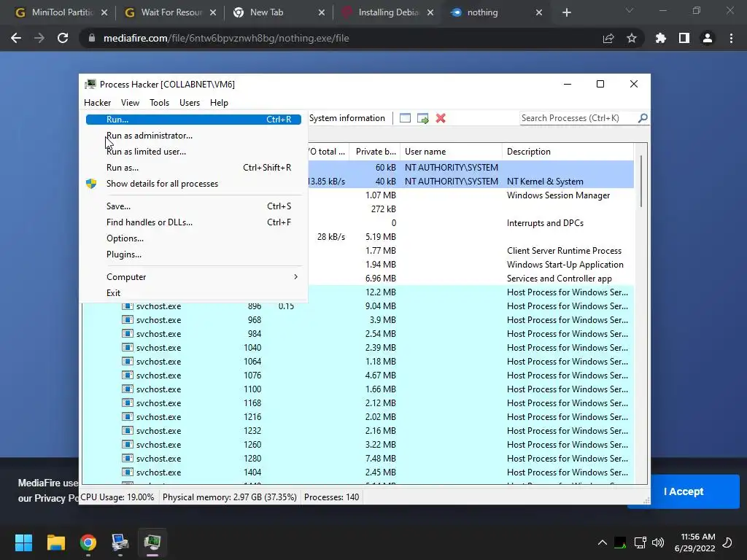Open Chrome profile avatar
The height and width of the screenshot is (560, 747).
708,38
